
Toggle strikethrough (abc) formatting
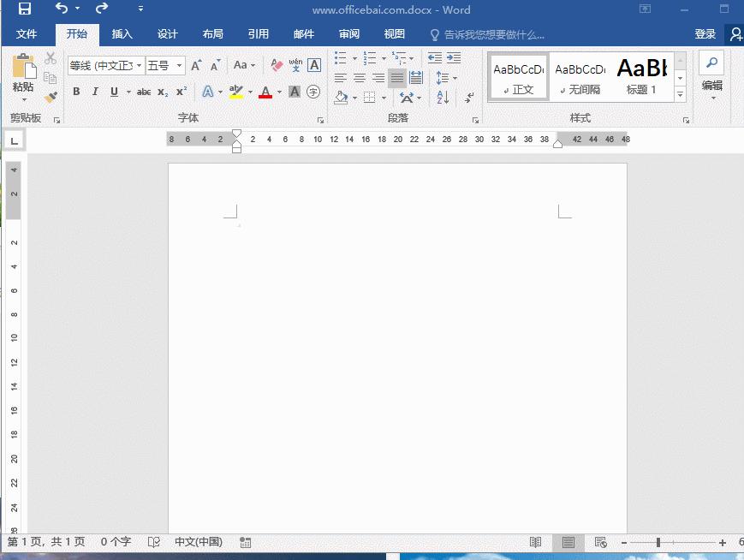point(144,92)
